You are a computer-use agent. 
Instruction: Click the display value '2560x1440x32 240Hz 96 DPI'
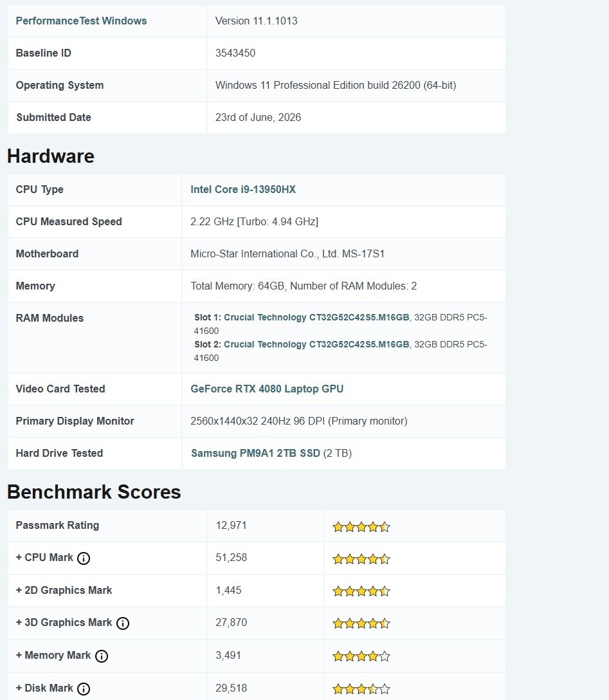[257, 421]
